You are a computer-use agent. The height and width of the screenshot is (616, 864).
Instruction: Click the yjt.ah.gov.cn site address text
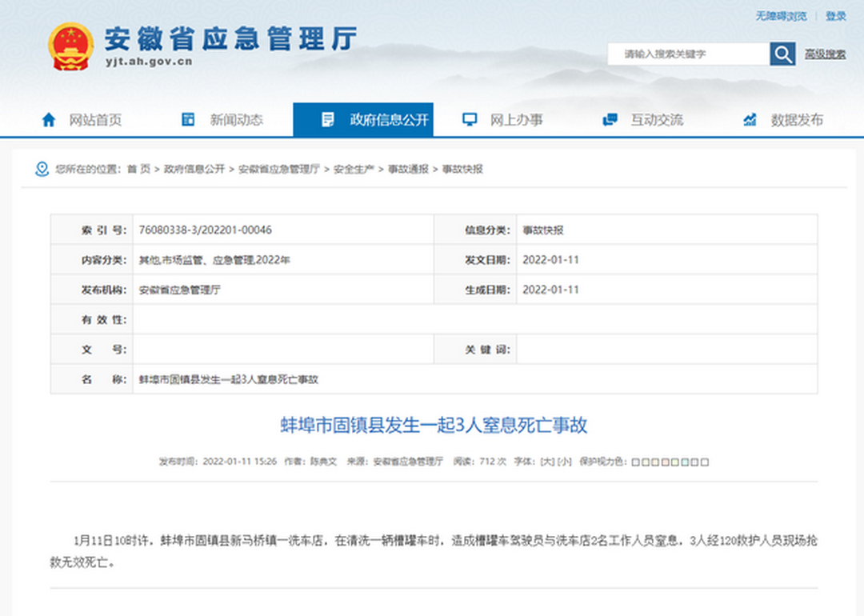(x=149, y=62)
